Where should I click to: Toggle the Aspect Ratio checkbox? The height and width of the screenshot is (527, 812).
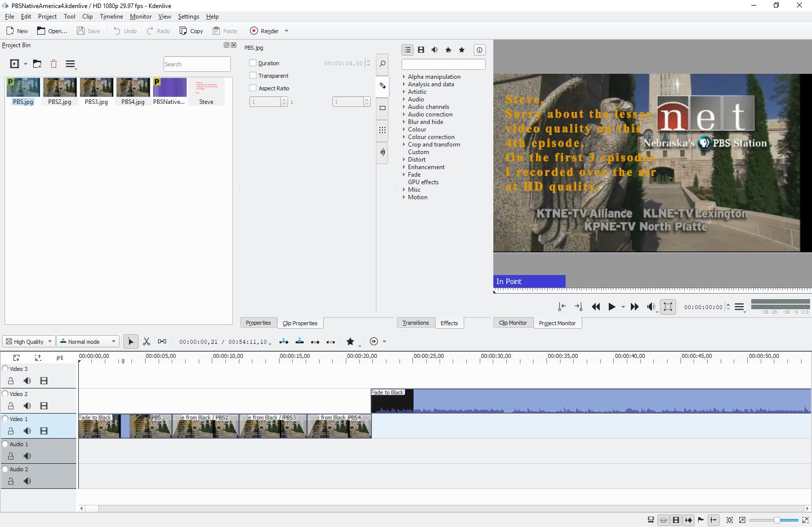pyautogui.click(x=253, y=88)
